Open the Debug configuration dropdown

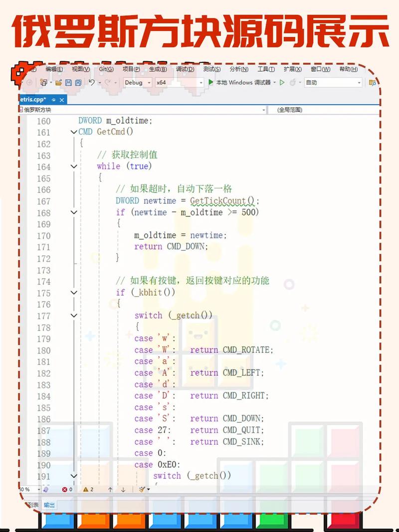148,83
